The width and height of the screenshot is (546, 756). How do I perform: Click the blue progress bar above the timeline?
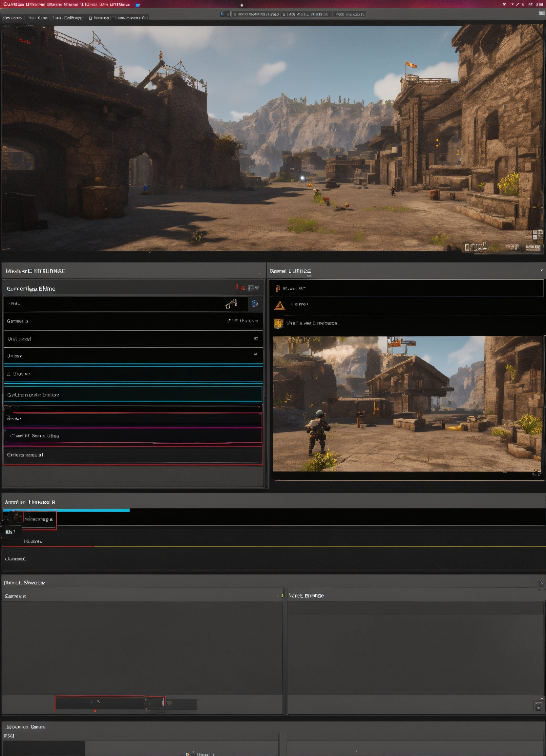coord(66,510)
